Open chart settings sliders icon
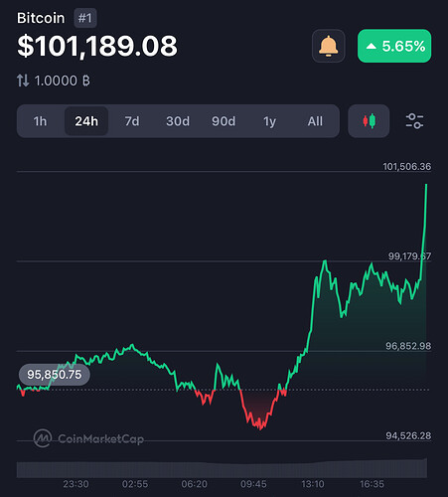The height and width of the screenshot is (497, 448). click(x=414, y=121)
